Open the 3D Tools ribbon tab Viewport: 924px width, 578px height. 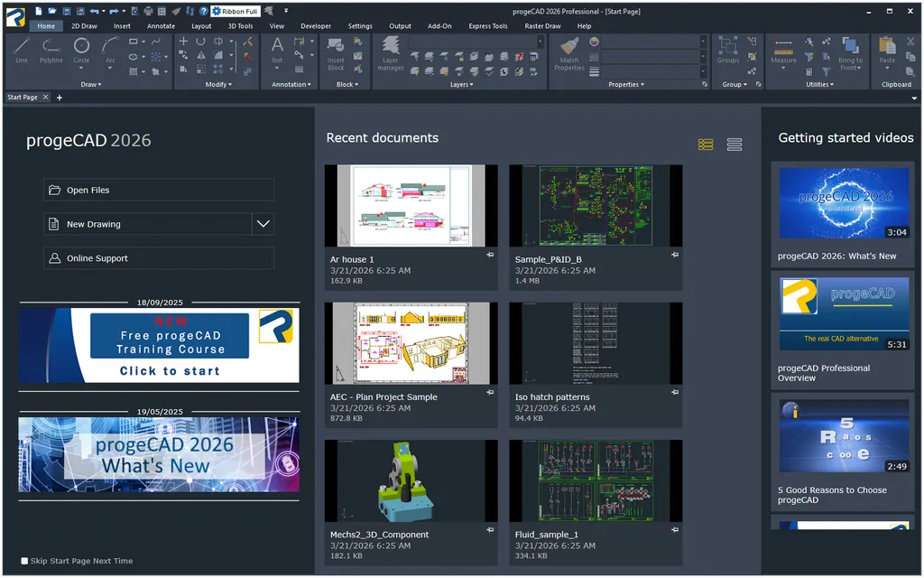[240, 26]
